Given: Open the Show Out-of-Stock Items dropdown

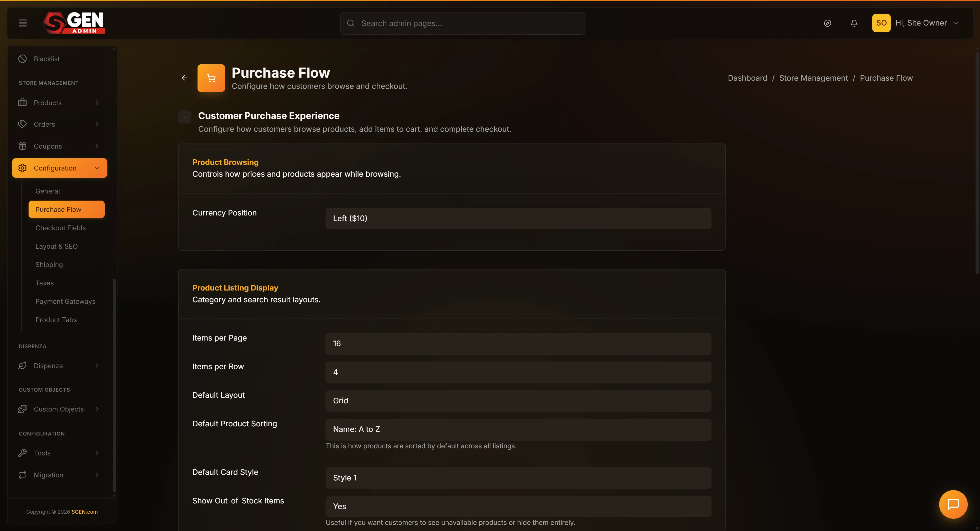Looking at the screenshot, I should point(518,506).
